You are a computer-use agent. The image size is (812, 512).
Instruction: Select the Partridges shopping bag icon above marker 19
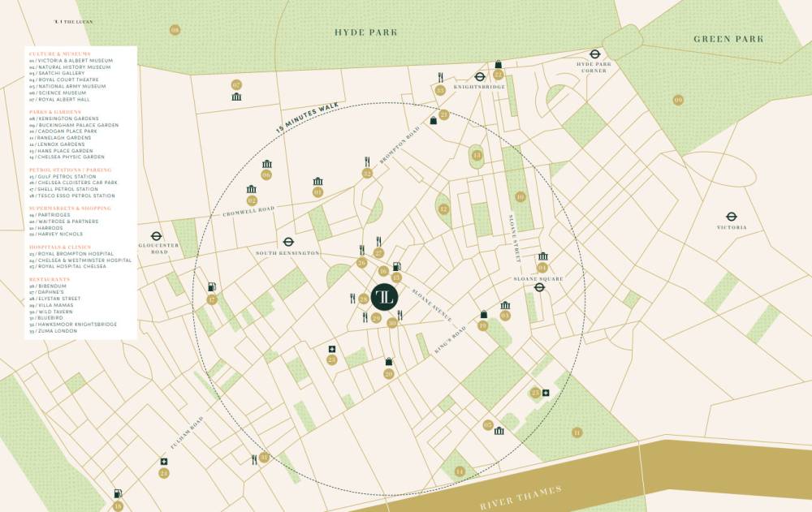click(x=484, y=314)
